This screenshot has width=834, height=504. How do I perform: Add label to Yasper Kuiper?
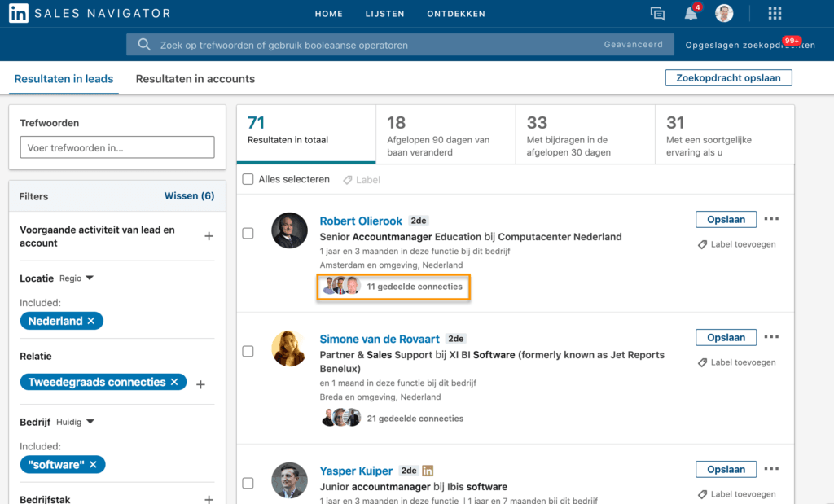(x=736, y=494)
